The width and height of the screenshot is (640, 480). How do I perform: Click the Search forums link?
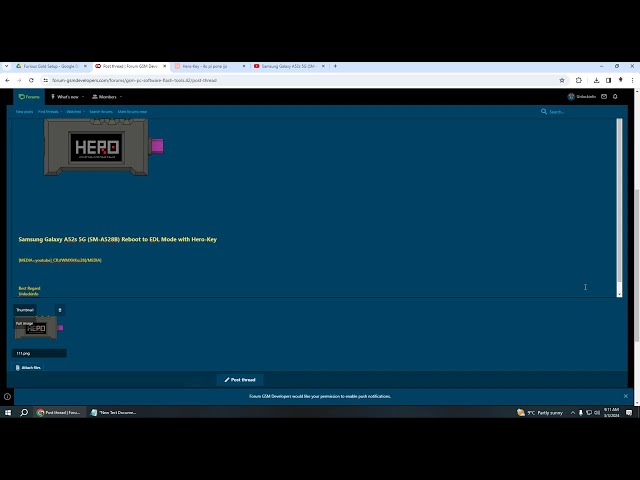[x=101, y=112]
